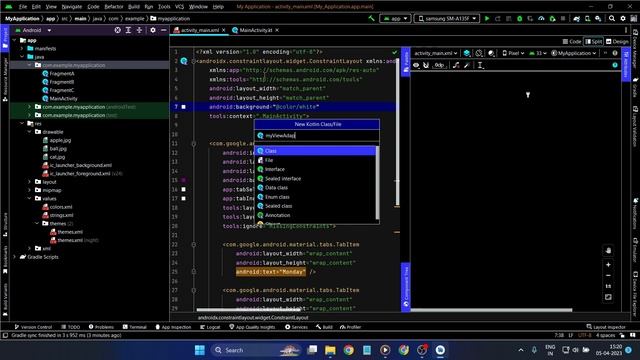Open the API 33 version dropdown
Viewport: 640px width, 360px height.
538,53
